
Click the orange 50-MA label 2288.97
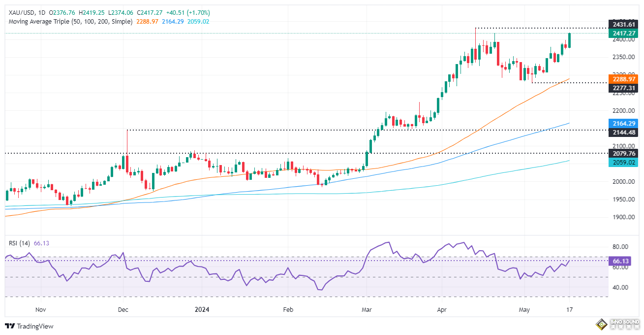point(623,79)
